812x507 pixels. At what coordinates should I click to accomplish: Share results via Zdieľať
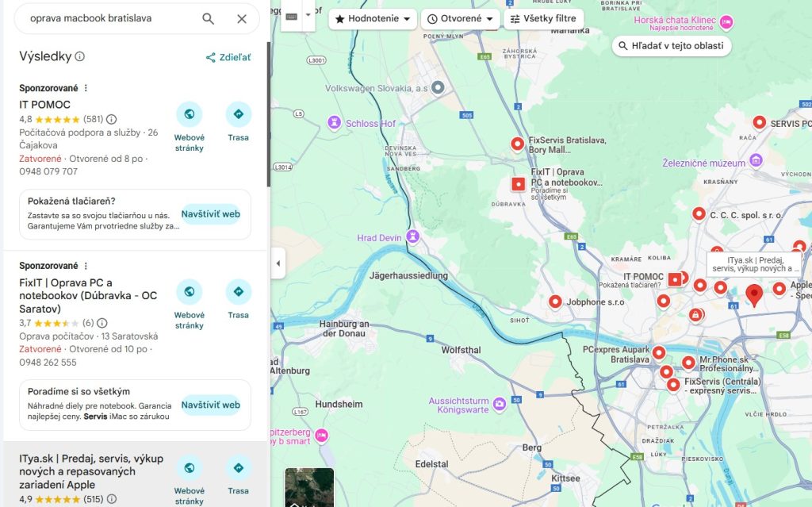click(x=228, y=58)
